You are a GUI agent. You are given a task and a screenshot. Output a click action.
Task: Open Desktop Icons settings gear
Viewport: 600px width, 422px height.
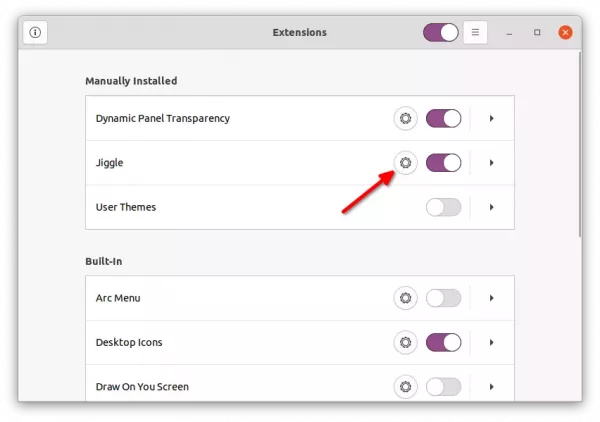[x=405, y=342]
